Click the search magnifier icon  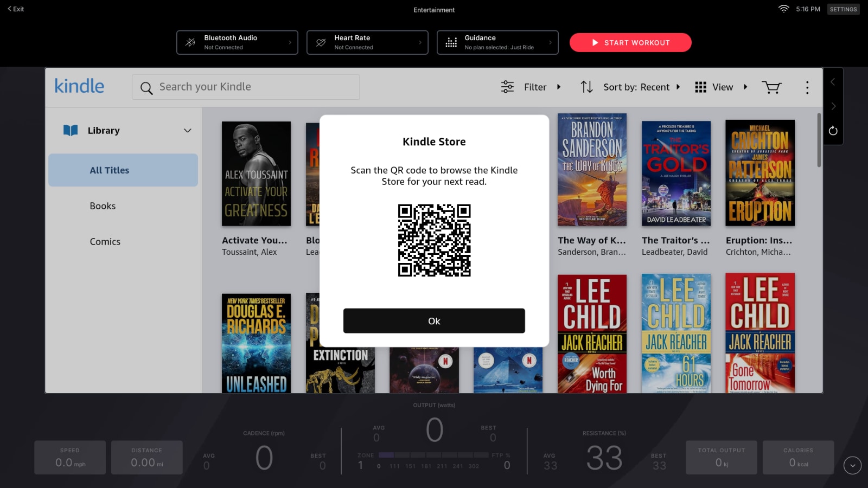pos(146,88)
